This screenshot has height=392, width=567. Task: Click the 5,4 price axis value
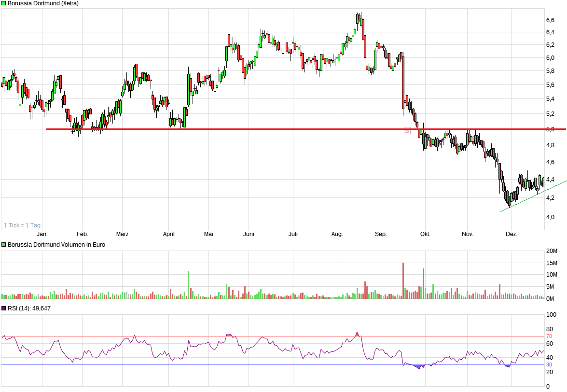coord(550,99)
